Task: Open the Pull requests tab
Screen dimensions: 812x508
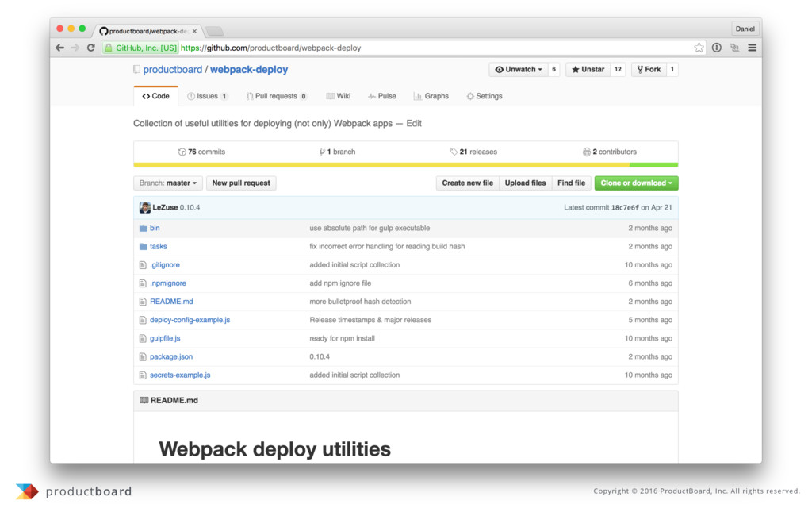Action: 277,96
